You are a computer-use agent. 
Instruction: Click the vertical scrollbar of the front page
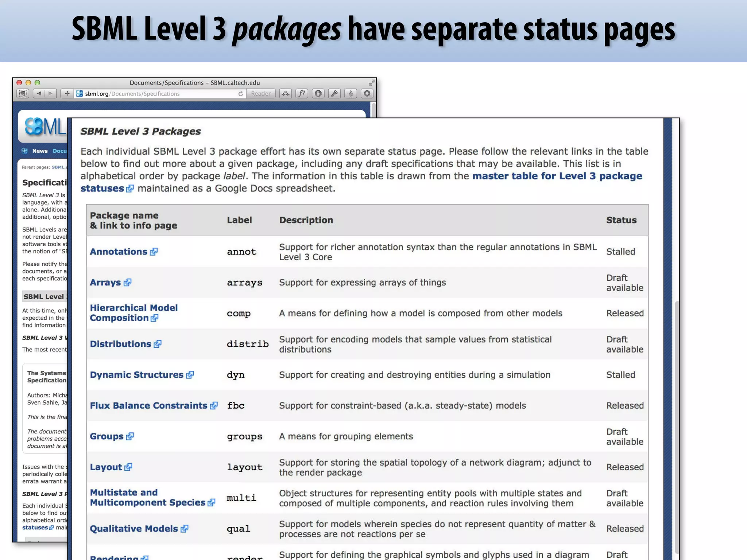pos(677,427)
